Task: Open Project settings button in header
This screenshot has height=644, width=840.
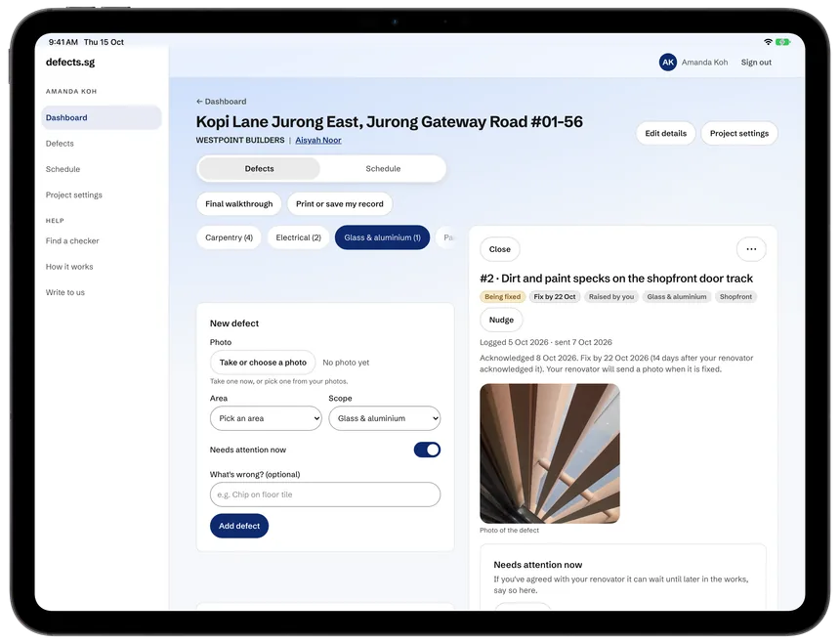Action: tap(739, 134)
